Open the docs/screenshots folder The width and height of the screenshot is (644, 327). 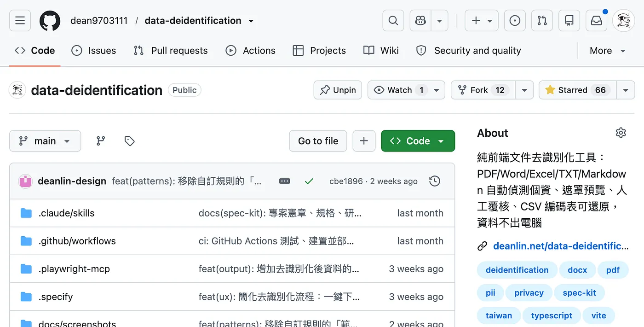[77, 324]
